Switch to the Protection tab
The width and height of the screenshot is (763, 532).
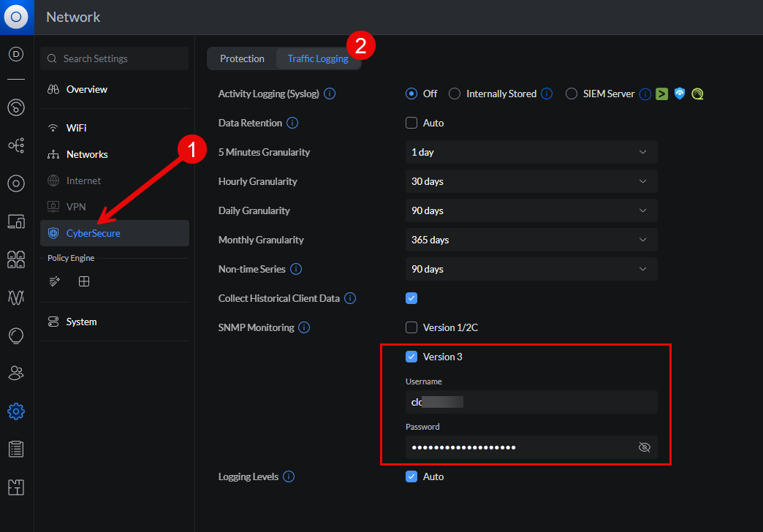[x=242, y=58]
